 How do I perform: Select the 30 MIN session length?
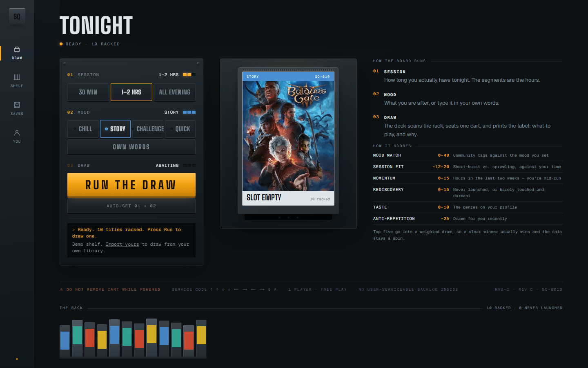point(88,92)
